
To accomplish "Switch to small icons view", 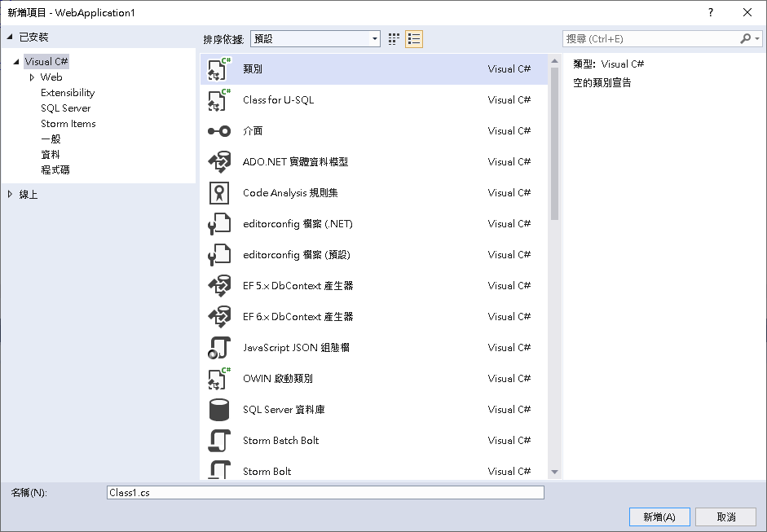I will (x=394, y=39).
